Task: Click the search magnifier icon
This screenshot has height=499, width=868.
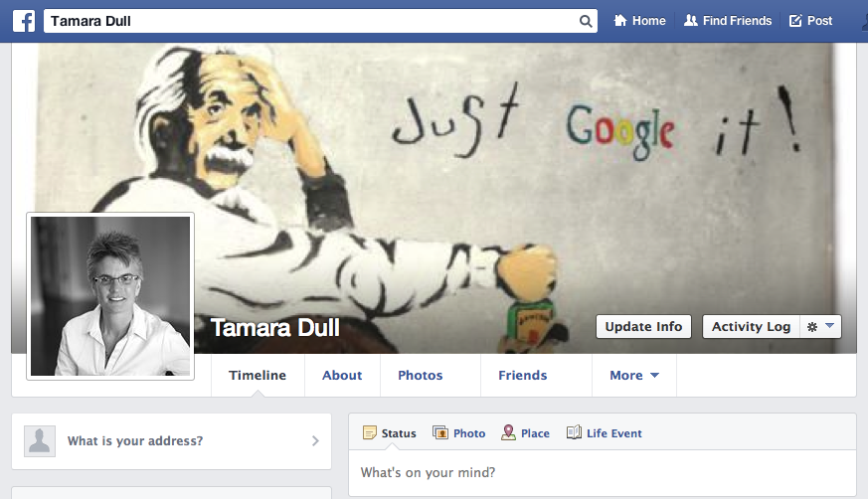Action: point(586,21)
